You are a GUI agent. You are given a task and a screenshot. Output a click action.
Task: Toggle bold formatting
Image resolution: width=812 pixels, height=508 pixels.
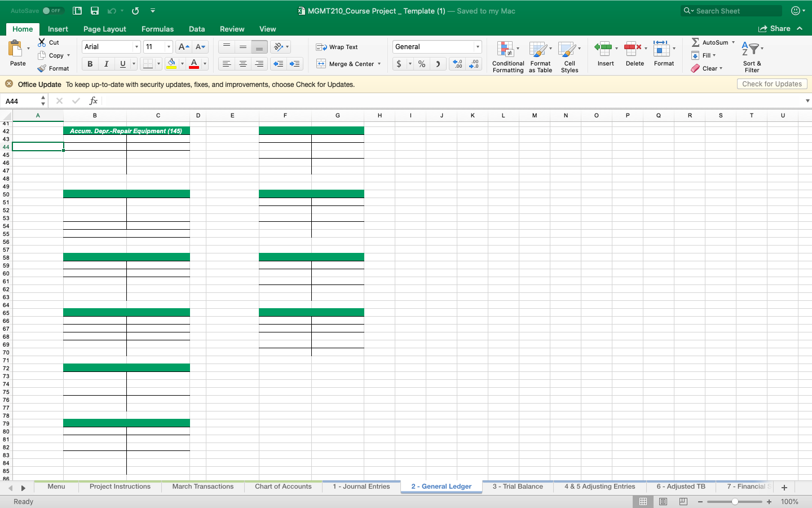(89, 64)
